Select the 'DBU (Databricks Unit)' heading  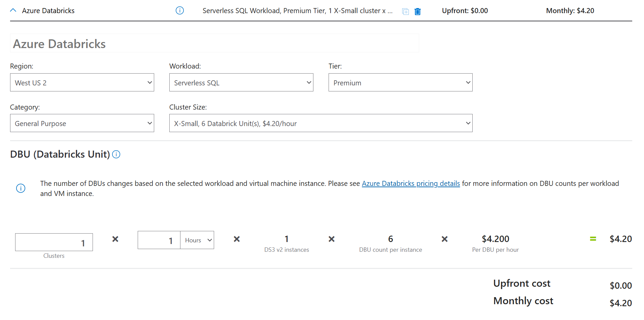coord(60,154)
